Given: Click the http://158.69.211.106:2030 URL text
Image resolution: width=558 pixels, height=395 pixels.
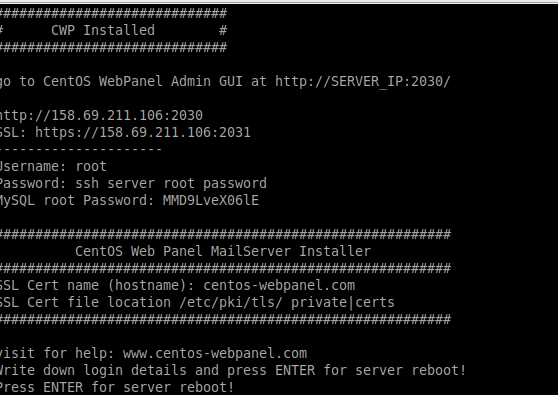Looking at the screenshot, I should tap(101, 115).
